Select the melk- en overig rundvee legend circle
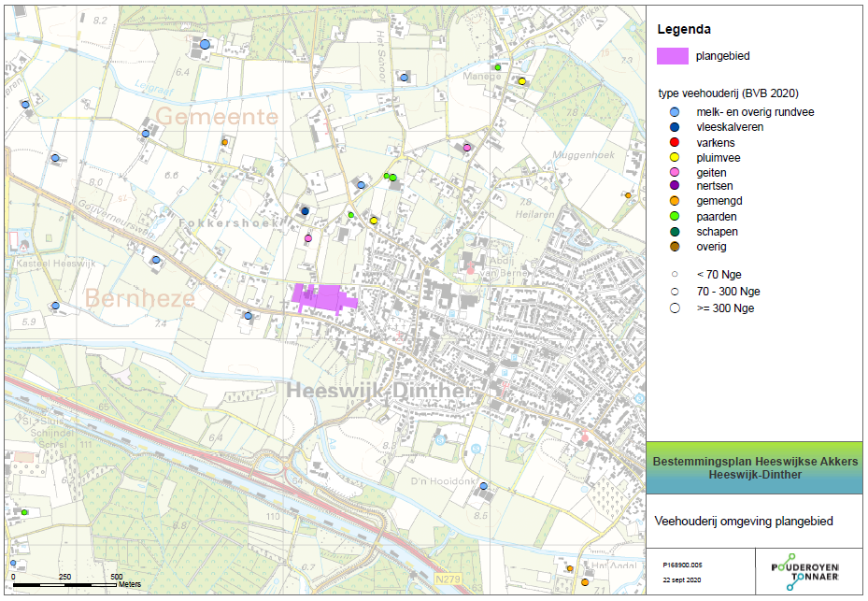This screenshot has height=601, width=868. tap(675, 112)
